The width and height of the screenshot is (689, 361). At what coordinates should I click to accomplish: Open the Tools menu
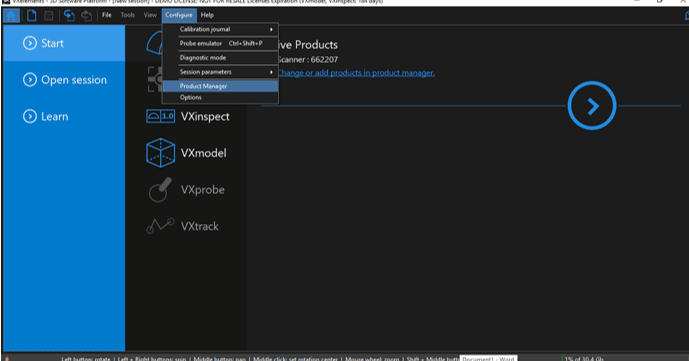click(x=128, y=15)
